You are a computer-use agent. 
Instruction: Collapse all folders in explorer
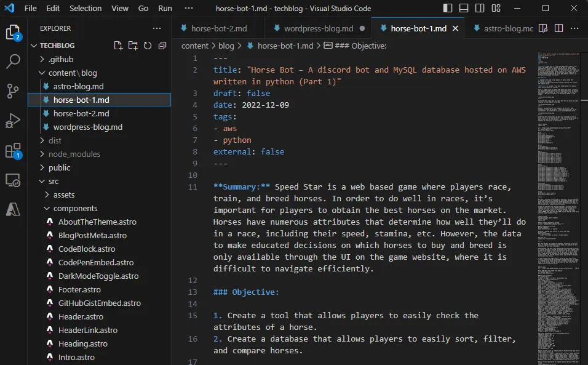pos(162,46)
